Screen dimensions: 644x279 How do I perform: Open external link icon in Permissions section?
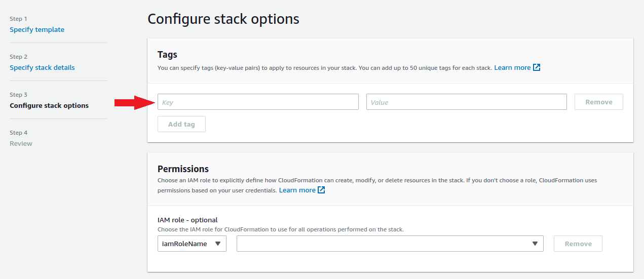tap(321, 190)
